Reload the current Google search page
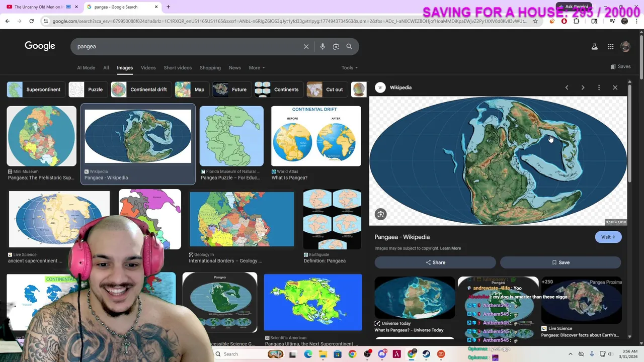This screenshot has width=644, height=362. pos(31,21)
